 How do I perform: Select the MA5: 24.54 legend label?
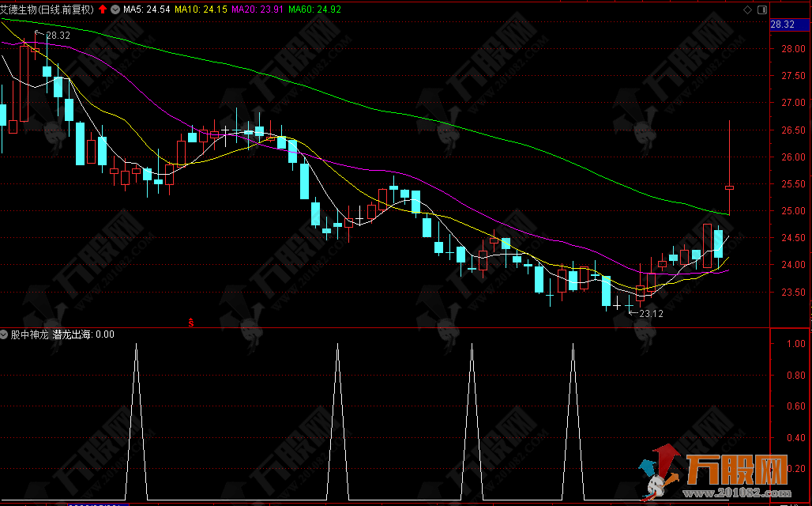pyautogui.click(x=147, y=9)
